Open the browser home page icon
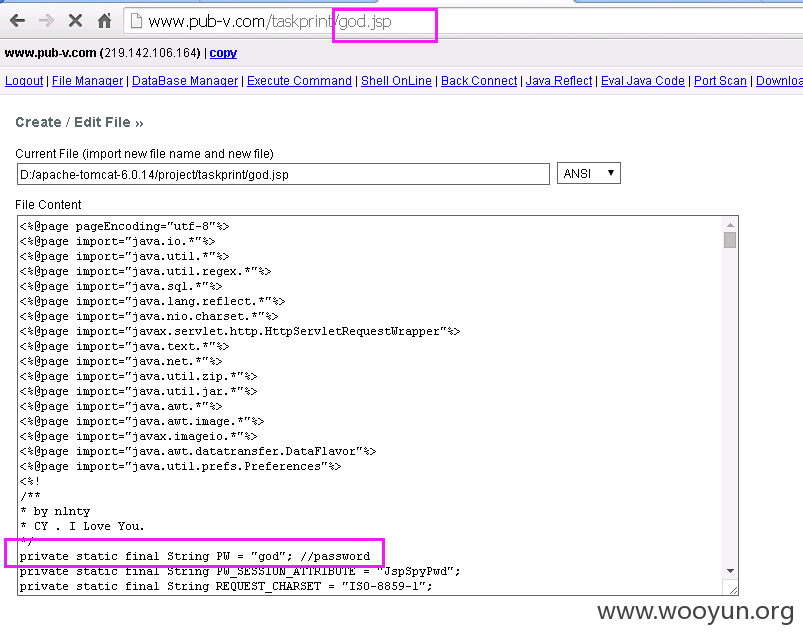The image size is (803, 640). click(104, 21)
